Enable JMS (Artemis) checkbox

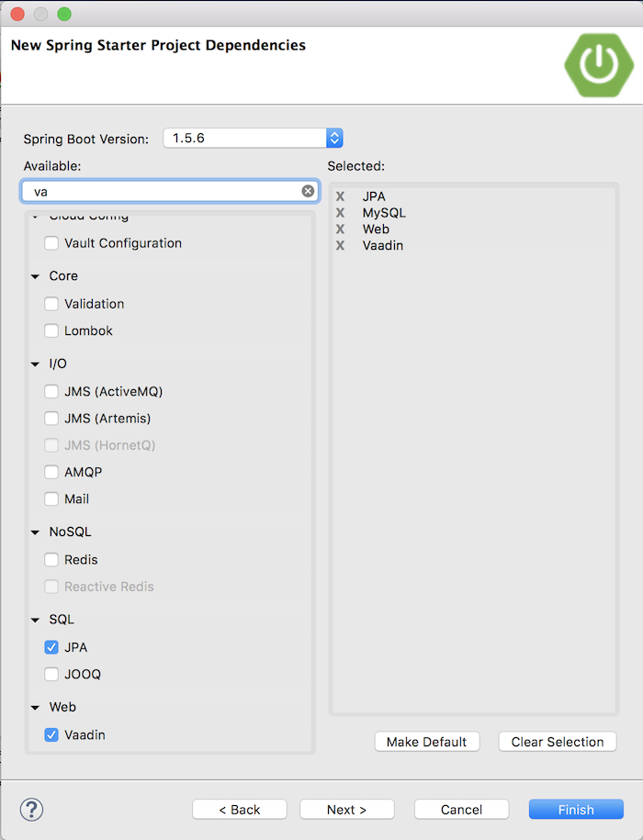coord(51,419)
